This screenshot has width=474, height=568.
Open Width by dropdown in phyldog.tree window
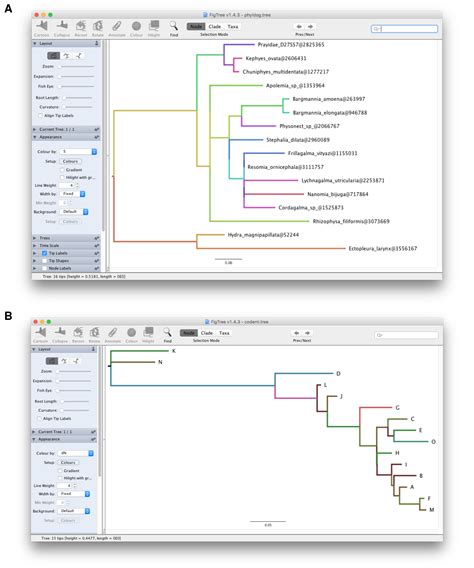72,194
